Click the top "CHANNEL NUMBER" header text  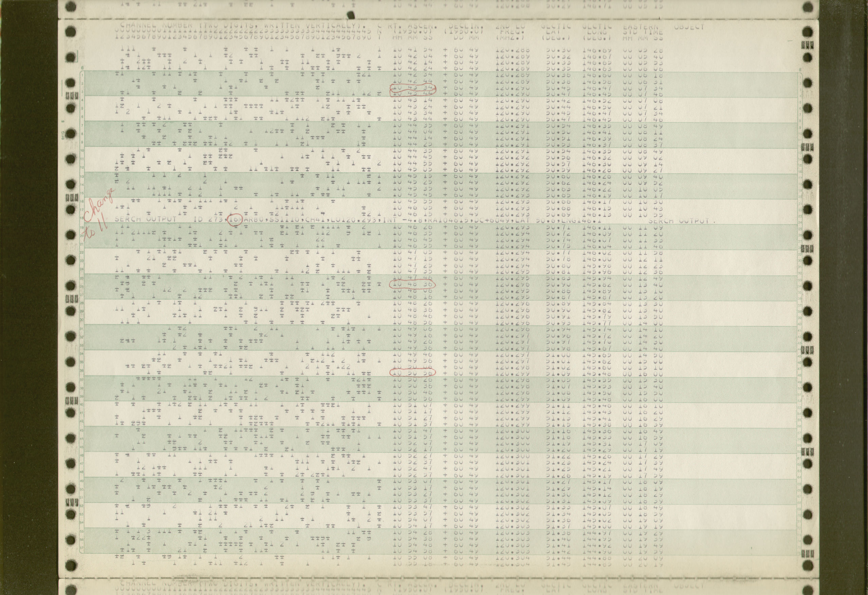tap(156, 26)
